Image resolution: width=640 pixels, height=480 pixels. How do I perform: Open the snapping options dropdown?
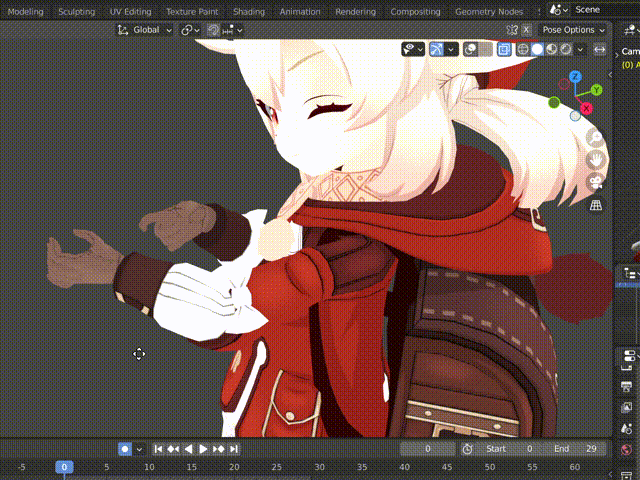coord(233,30)
